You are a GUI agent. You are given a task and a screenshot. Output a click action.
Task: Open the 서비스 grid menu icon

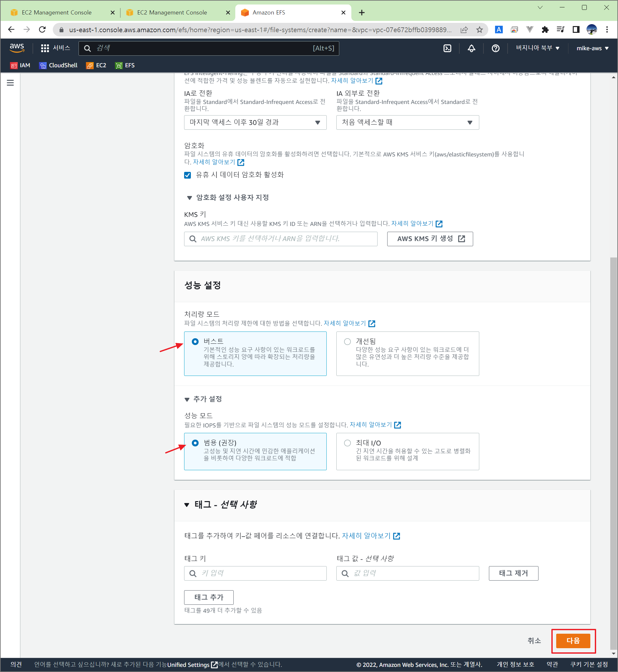point(45,48)
